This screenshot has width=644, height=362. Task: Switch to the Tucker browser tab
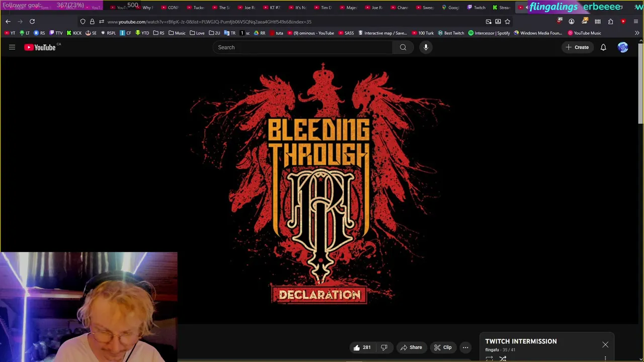coord(196,8)
